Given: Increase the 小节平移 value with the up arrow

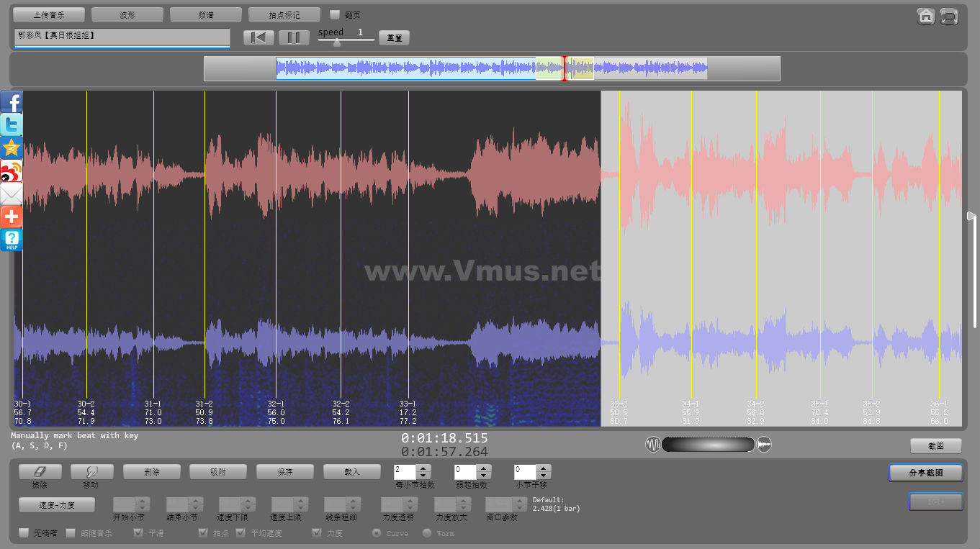Looking at the screenshot, I should click(544, 468).
